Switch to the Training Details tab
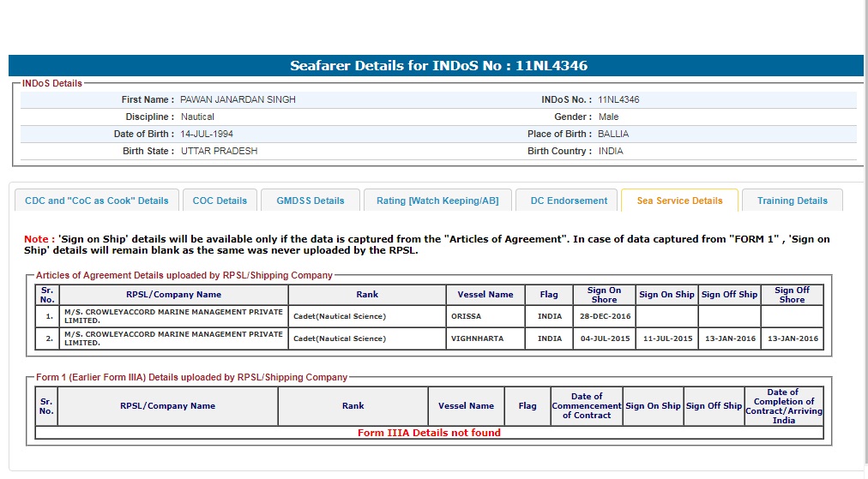The width and height of the screenshot is (868, 479). pyautogui.click(x=792, y=201)
